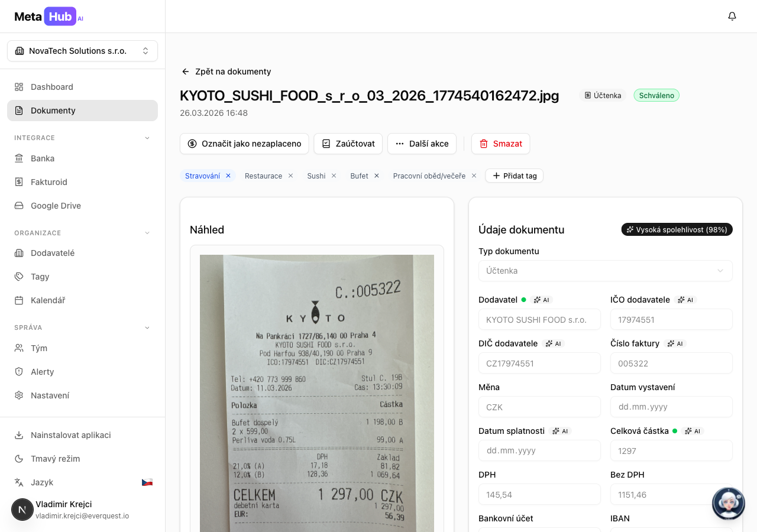757x532 pixels.
Task: Click the Czech flag language icon
Action: pyautogui.click(x=147, y=482)
